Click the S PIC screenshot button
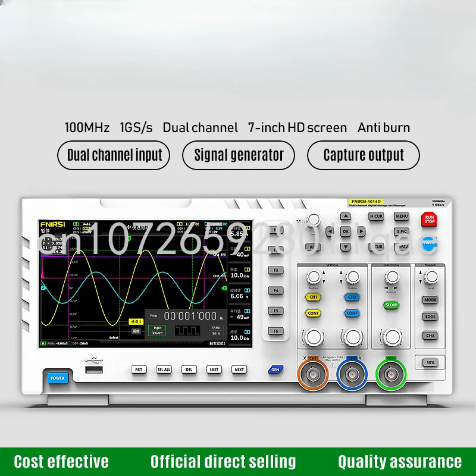This screenshot has height=476, width=476. click(401, 231)
